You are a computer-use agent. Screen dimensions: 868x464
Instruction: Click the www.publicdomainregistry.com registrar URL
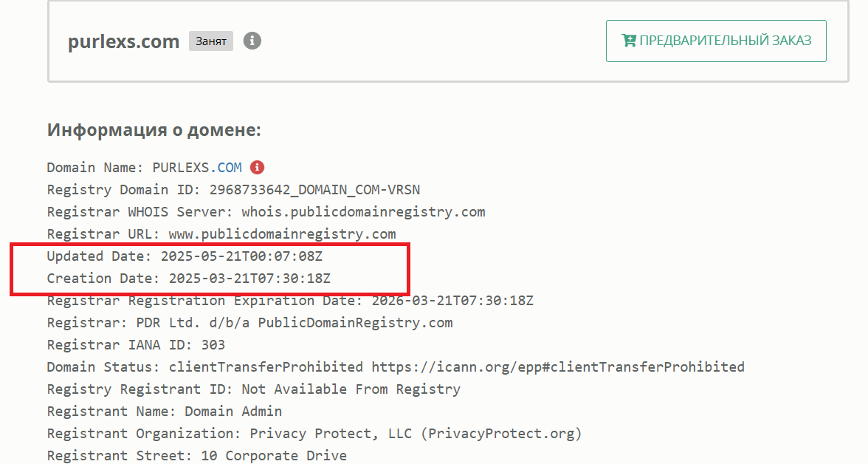[282, 234]
